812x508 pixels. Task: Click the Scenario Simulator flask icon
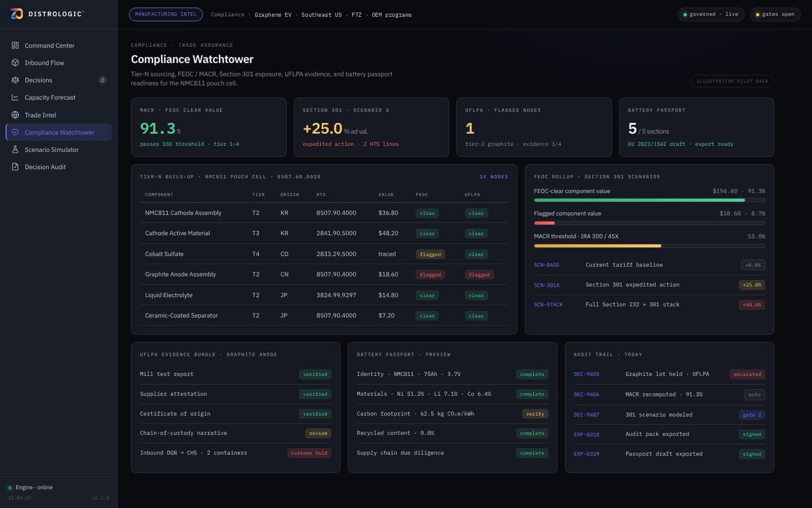click(x=15, y=149)
